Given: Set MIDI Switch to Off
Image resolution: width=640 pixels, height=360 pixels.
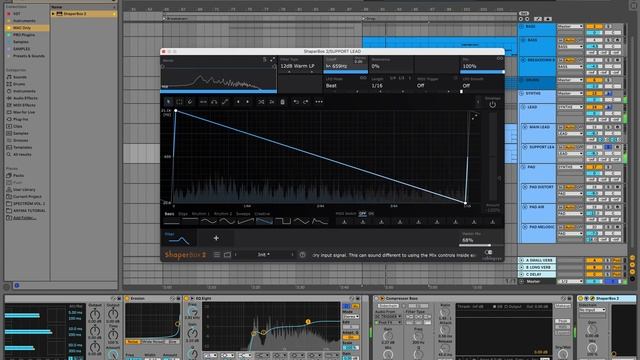Looking at the screenshot, I should (x=362, y=213).
